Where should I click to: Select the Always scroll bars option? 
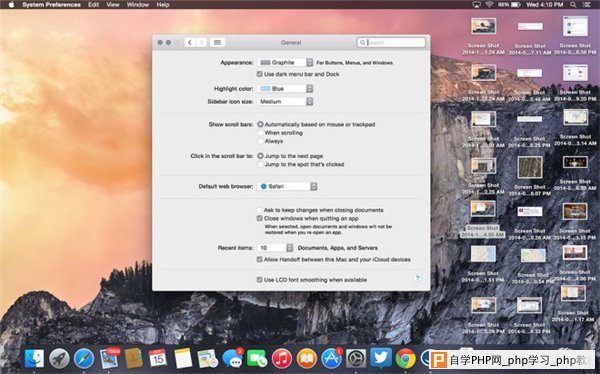coord(261,141)
